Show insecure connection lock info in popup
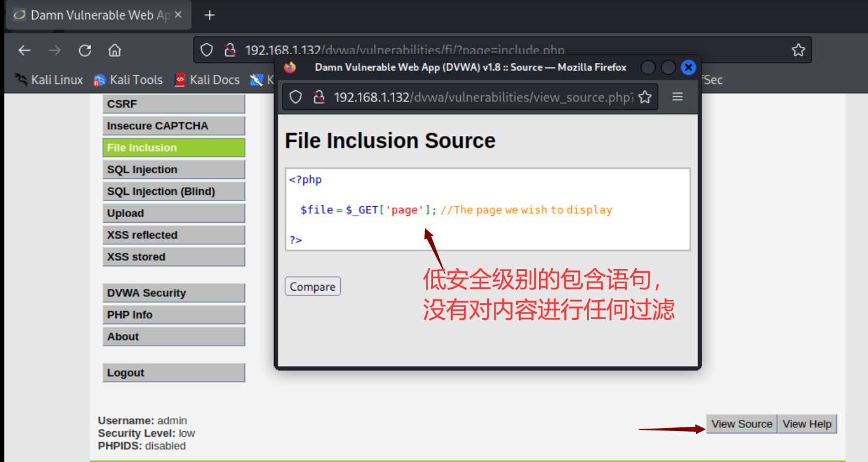 pyautogui.click(x=319, y=96)
